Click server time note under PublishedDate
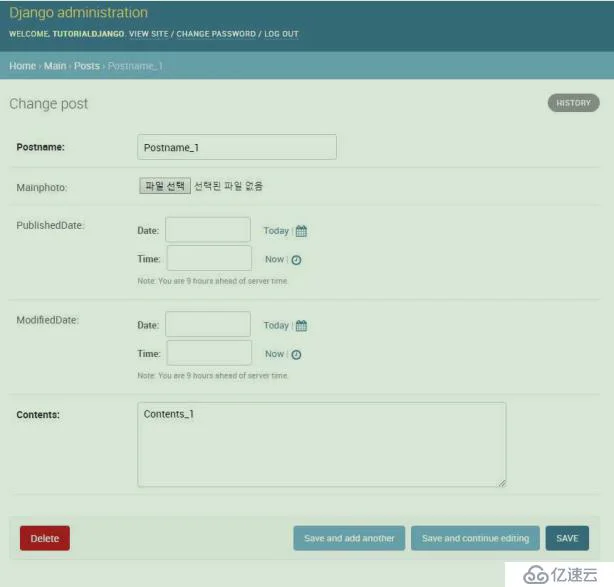This screenshot has height=587, width=614. (213, 281)
